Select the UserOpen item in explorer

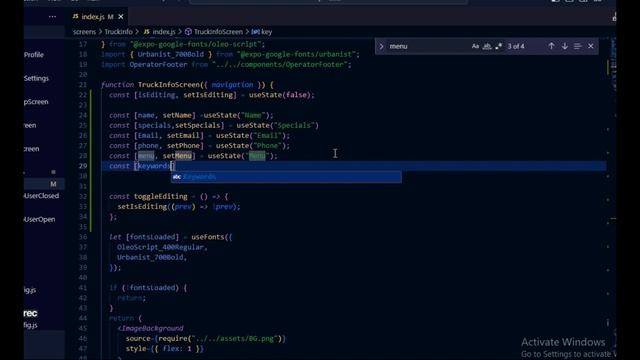pos(40,219)
